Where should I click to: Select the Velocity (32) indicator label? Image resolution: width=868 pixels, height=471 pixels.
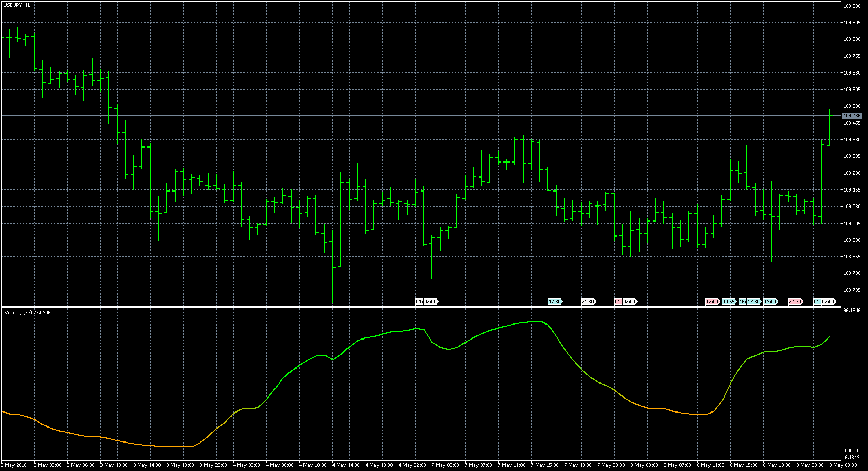click(x=27, y=312)
